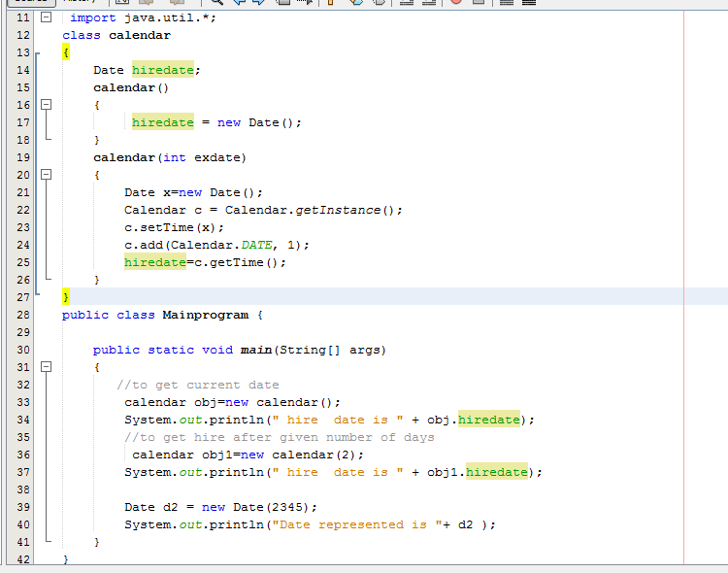The height and width of the screenshot is (573, 728).
Task: Click highlighted 'hiredate' in obj1.hiredate on line 37
Action: [497, 472]
